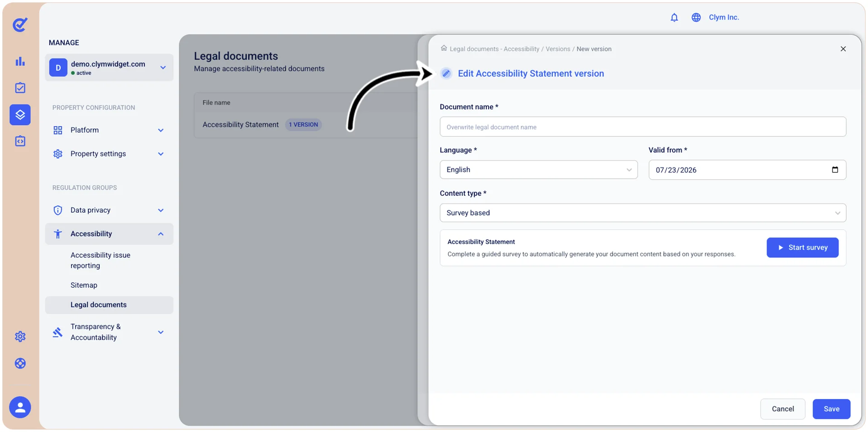Open the calendar picker icon in Valid from
Image resolution: width=868 pixels, height=432 pixels.
(834, 170)
